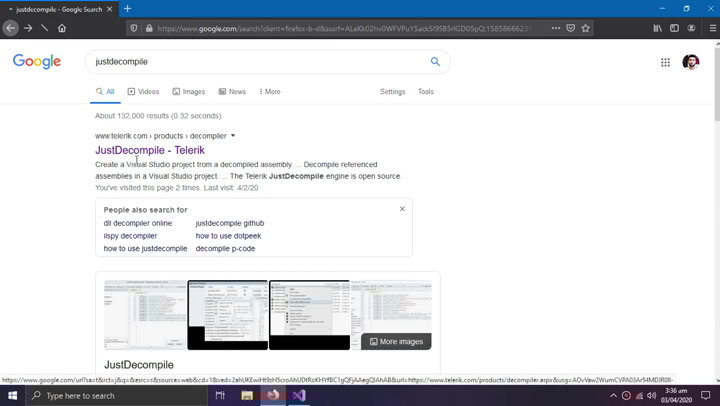The width and height of the screenshot is (720, 406).
Task: Click the Google logo
Action: 37,61
